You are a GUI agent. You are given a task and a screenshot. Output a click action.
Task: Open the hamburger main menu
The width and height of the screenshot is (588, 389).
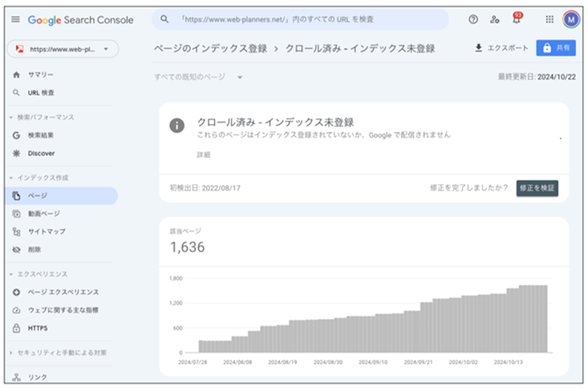coord(15,19)
